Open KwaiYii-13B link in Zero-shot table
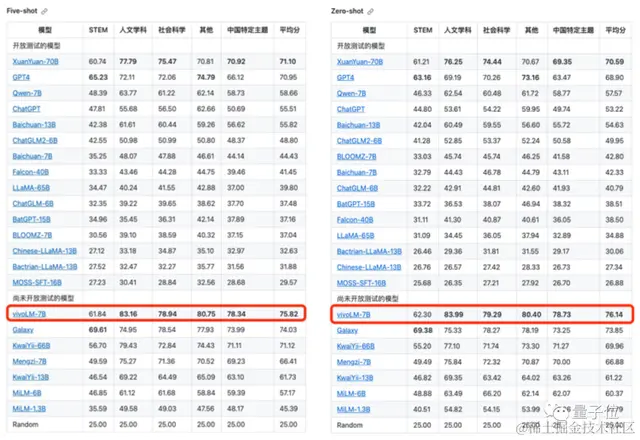 [x=355, y=378]
